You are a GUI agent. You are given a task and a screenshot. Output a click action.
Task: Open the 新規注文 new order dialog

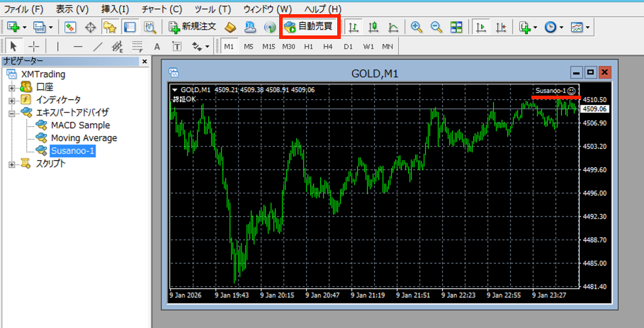[x=193, y=28]
